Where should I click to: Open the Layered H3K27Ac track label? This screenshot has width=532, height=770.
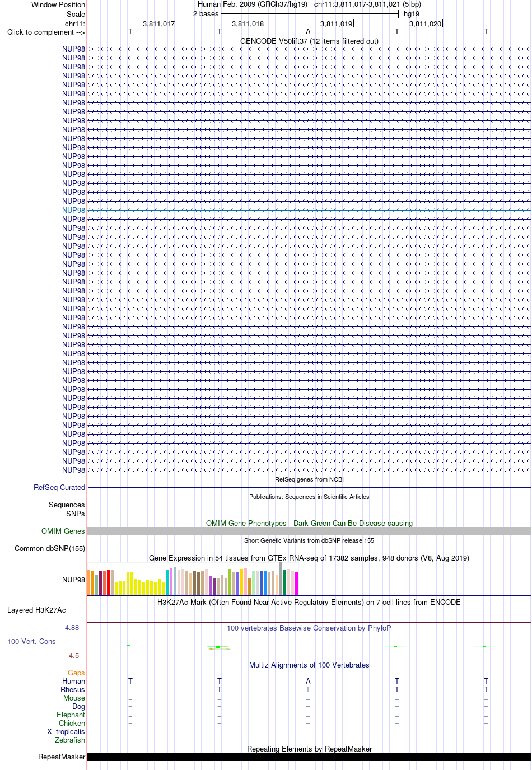(36, 610)
